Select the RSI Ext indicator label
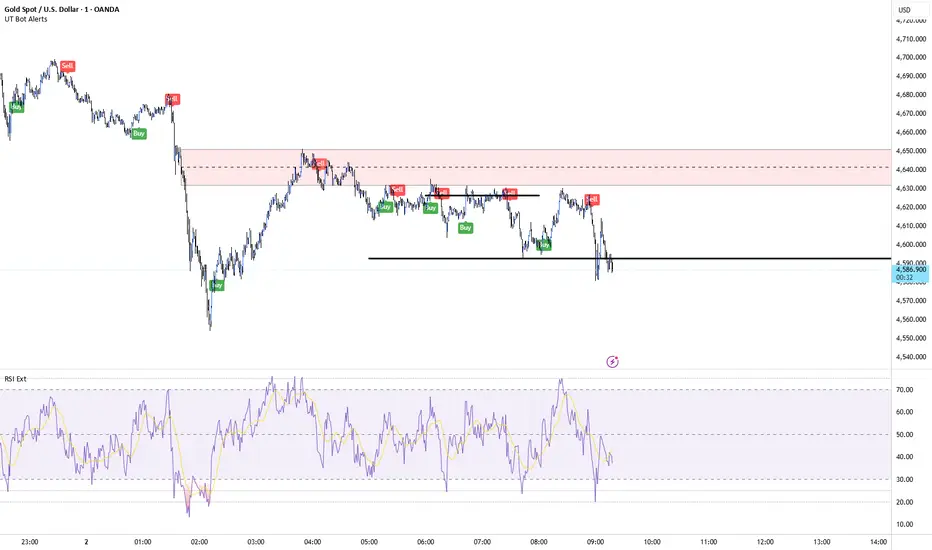 coord(15,379)
